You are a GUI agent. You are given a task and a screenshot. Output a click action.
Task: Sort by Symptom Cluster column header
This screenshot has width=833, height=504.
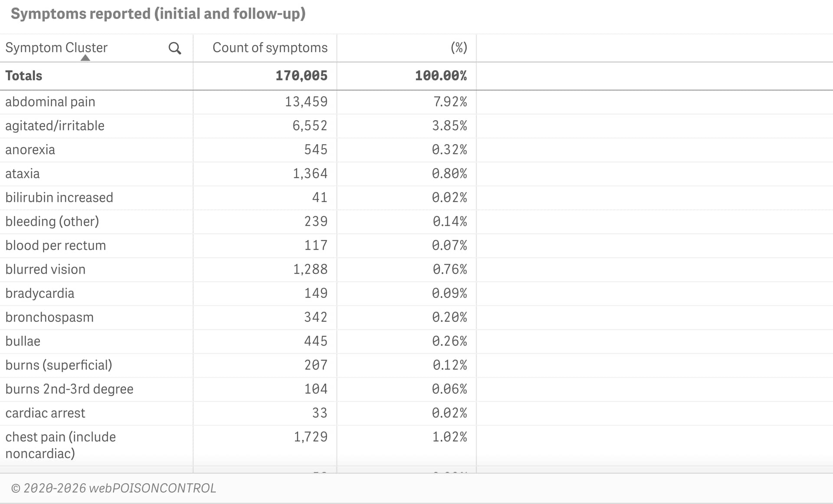tap(56, 47)
